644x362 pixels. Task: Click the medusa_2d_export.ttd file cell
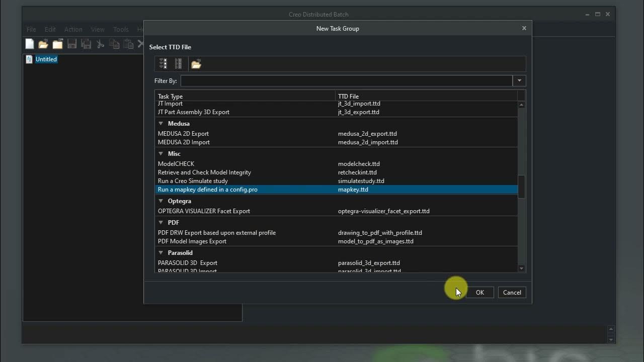coord(367,134)
